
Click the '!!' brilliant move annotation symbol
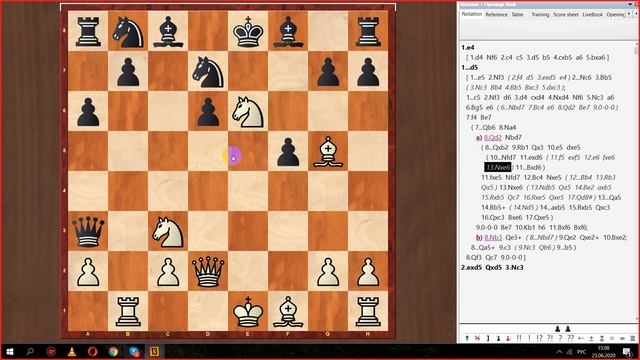pos(519,338)
